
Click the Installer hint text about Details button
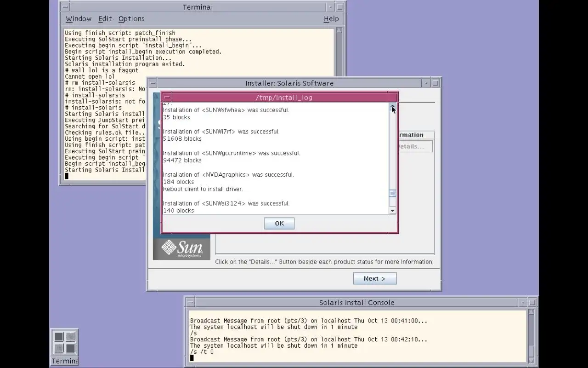[x=324, y=262]
